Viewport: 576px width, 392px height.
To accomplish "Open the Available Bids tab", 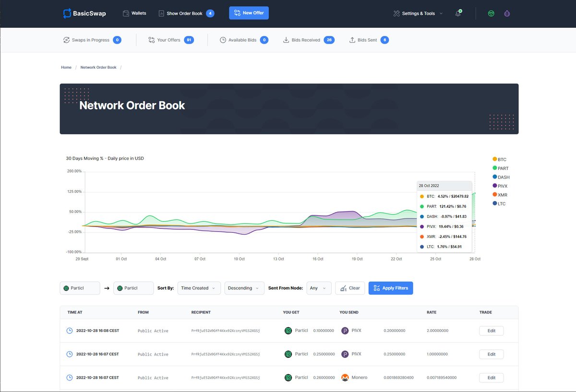I will [x=244, y=40].
